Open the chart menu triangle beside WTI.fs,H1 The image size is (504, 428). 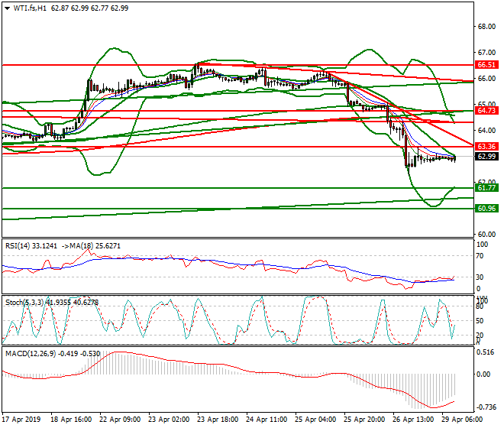click(x=7, y=8)
